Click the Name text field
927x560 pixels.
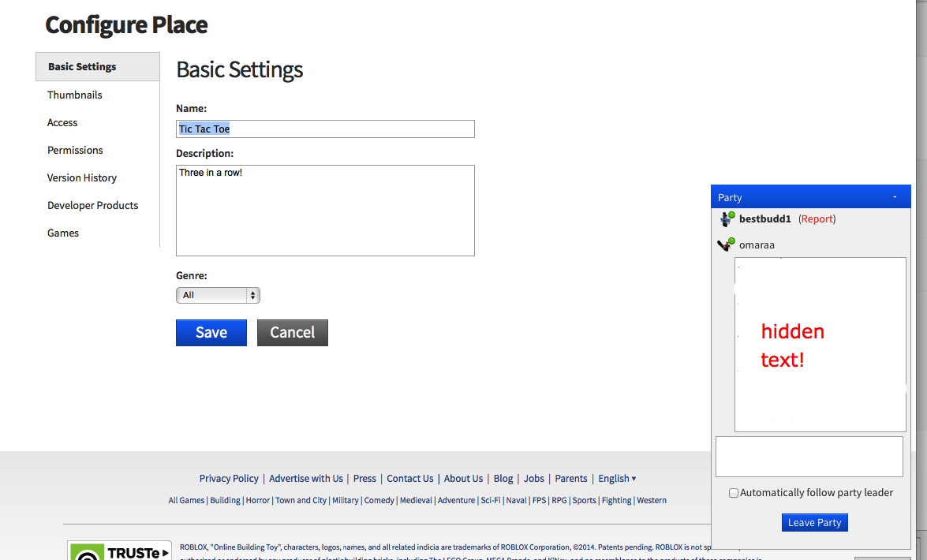(325, 129)
